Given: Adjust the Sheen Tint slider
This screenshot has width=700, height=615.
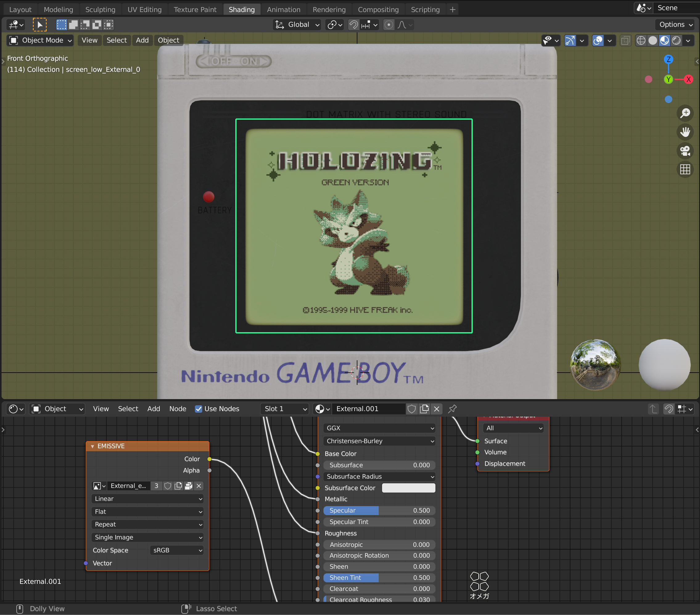Looking at the screenshot, I should point(380,578).
